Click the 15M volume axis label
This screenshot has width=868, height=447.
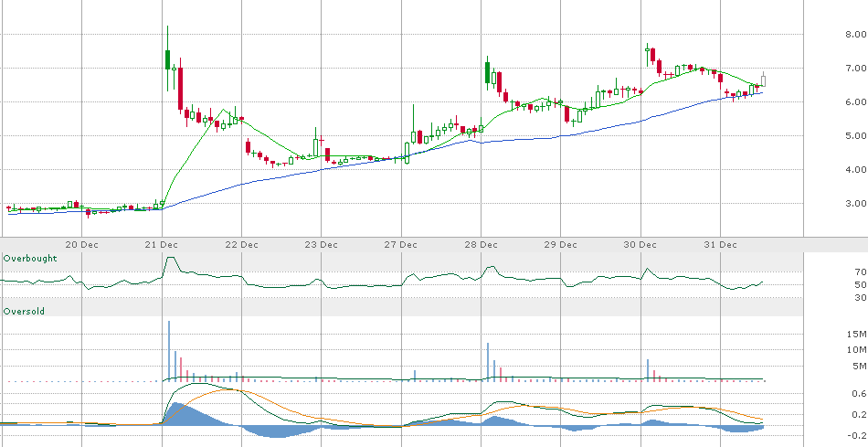(x=857, y=334)
